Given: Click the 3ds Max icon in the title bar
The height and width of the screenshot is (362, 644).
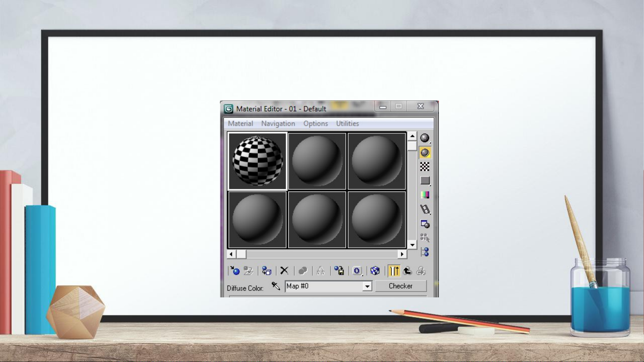Looking at the screenshot, I should tap(228, 109).
